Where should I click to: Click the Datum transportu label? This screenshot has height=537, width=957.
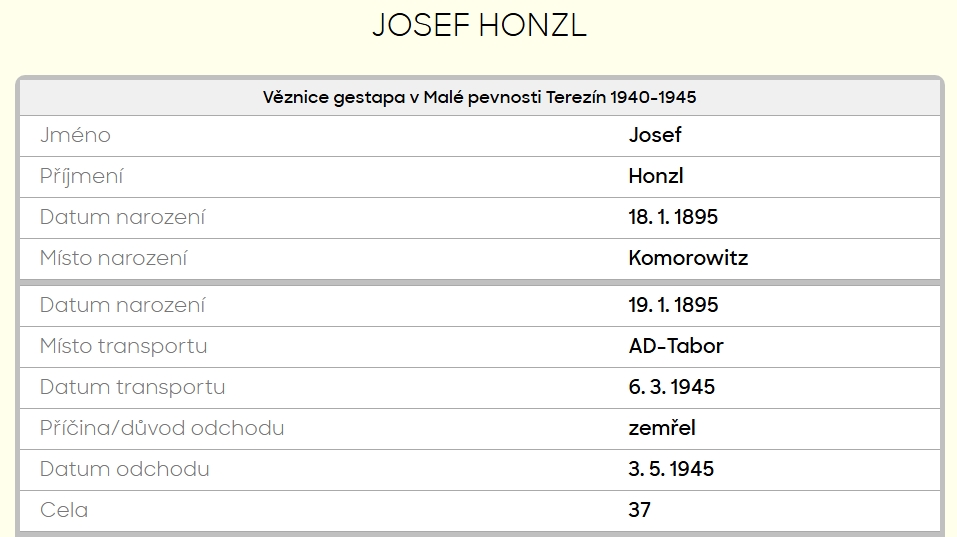[x=133, y=387]
